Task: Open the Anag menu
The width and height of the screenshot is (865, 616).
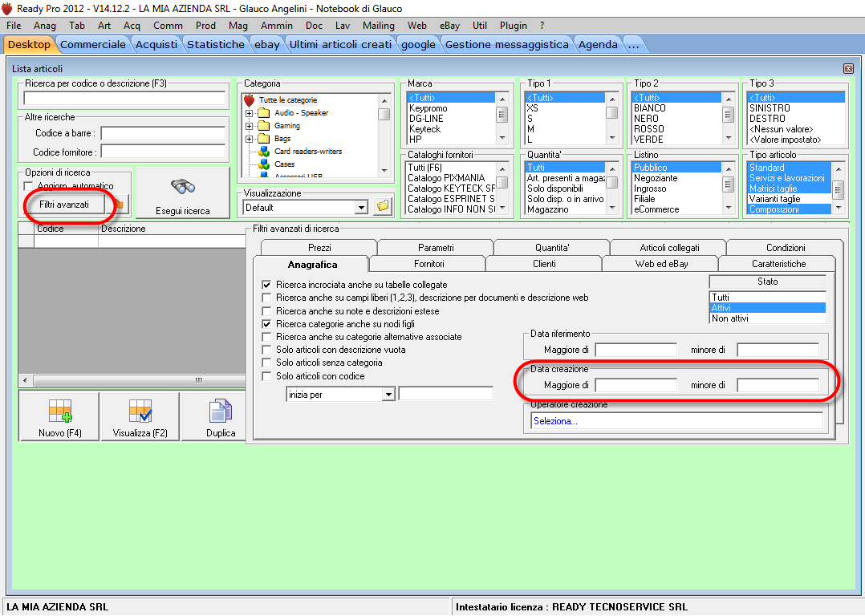Action: point(45,26)
